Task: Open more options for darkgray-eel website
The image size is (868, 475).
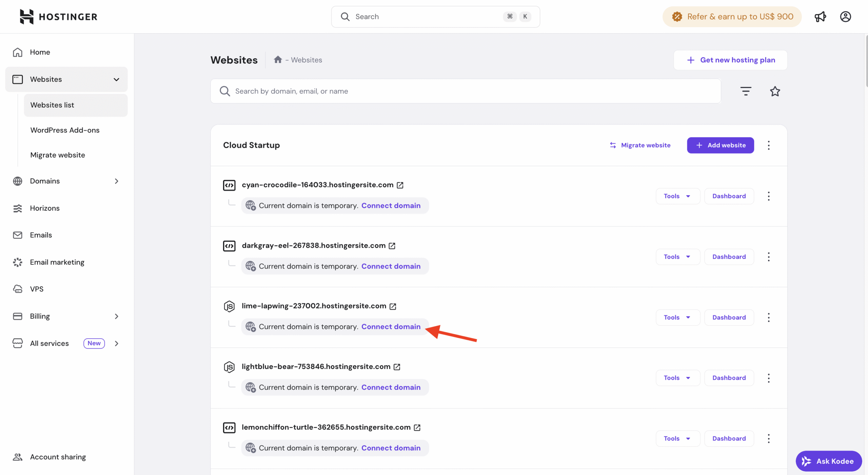Action: [769, 257]
